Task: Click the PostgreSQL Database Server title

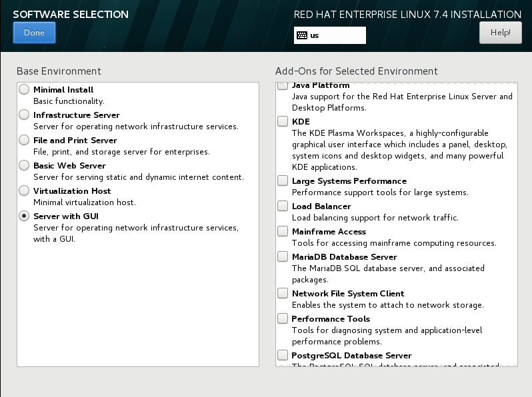Action: tap(351, 356)
